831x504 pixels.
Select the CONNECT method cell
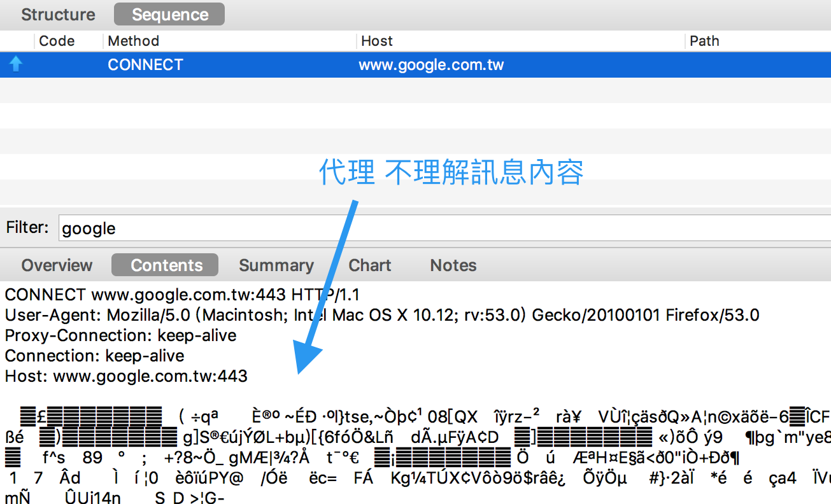[x=145, y=65]
